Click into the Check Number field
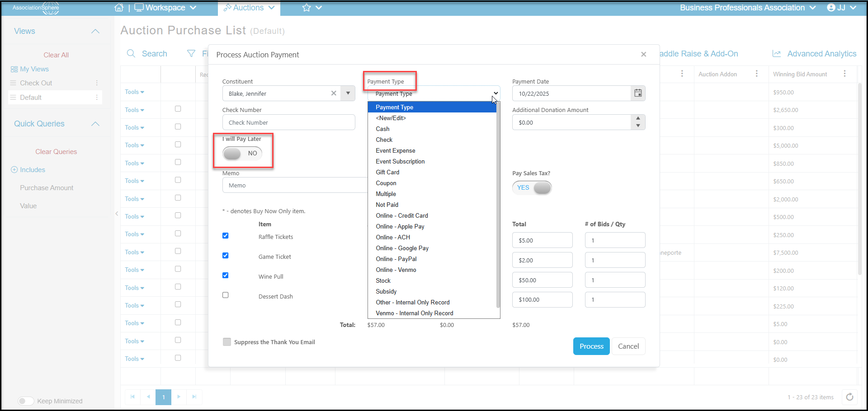Screen dimensions: 868x411 coord(289,122)
